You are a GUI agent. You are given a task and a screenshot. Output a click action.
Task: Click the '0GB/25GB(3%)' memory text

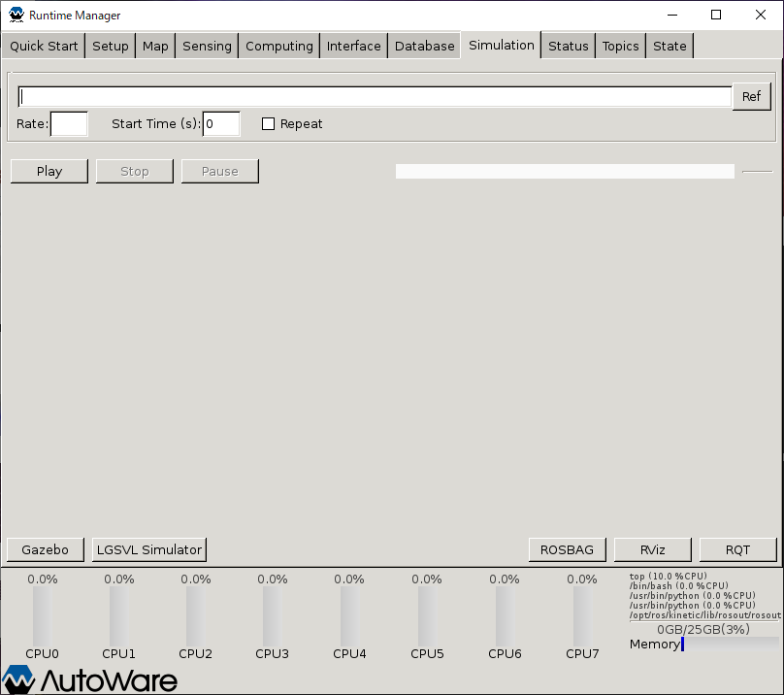click(703, 629)
